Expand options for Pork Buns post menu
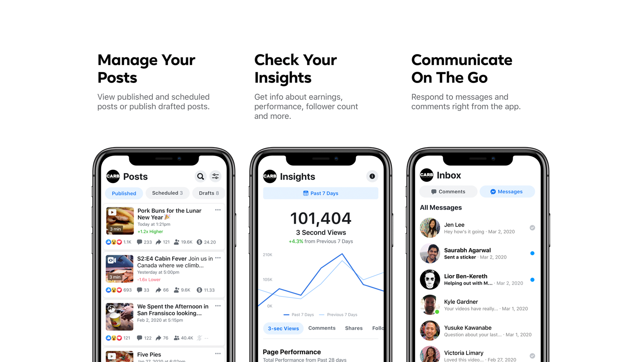 pos(218,209)
